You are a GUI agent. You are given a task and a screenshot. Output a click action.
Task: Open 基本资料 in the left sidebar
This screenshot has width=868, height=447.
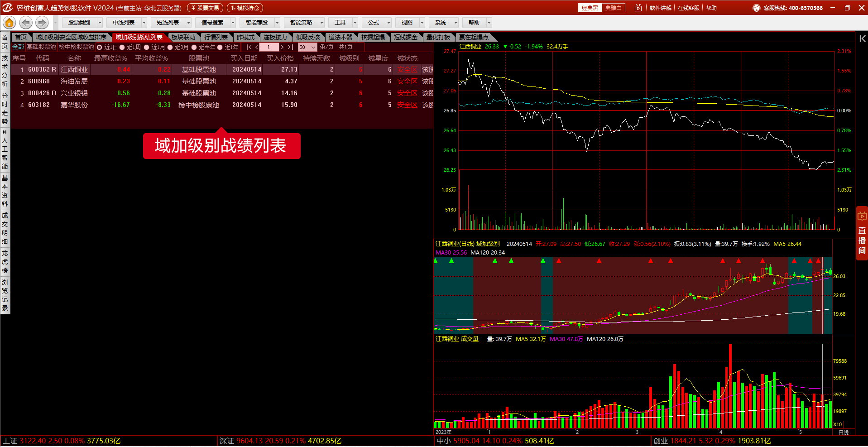pyautogui.click(x=5, y=191)
